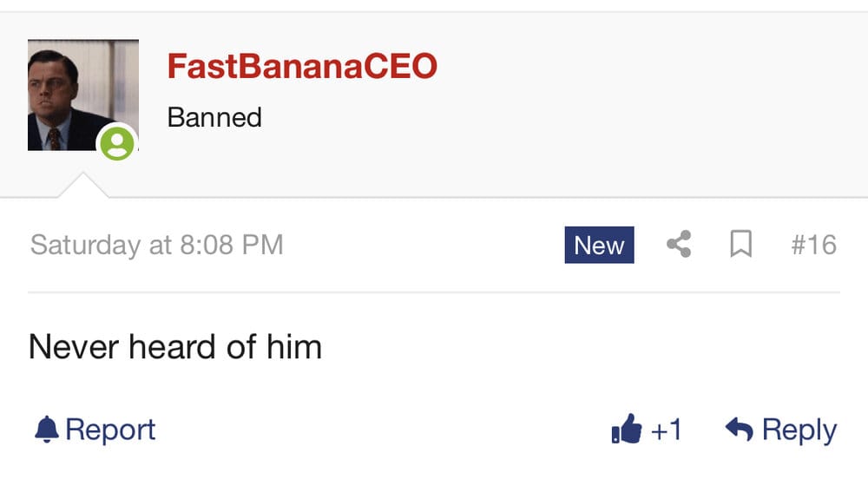Click the pointer notch below the avatar
Image resolution: width=868 pixels, height=479 pixels.
[82, 186]
